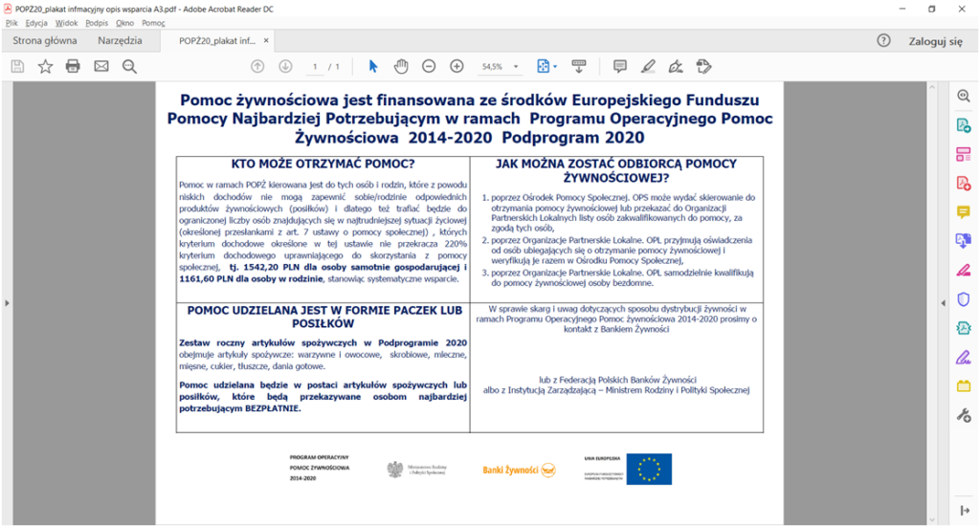
Task: Send file by email envelope icon
Action: click(101, 66)
